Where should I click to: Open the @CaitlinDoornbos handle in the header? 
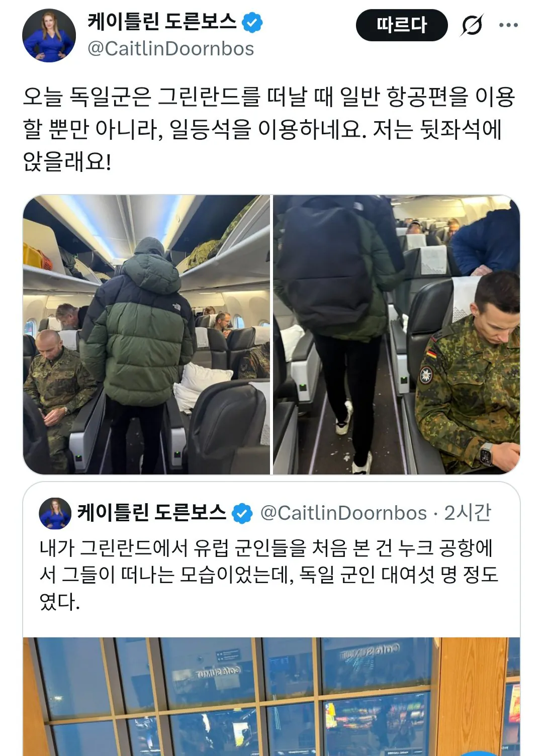(x=171, y=49)
